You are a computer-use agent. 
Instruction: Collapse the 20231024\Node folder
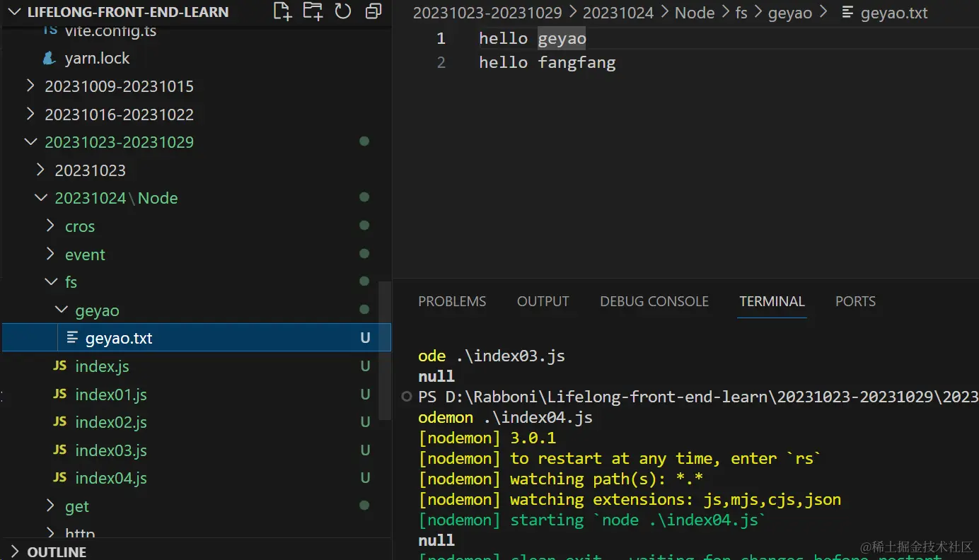click(x=40, y=198)
